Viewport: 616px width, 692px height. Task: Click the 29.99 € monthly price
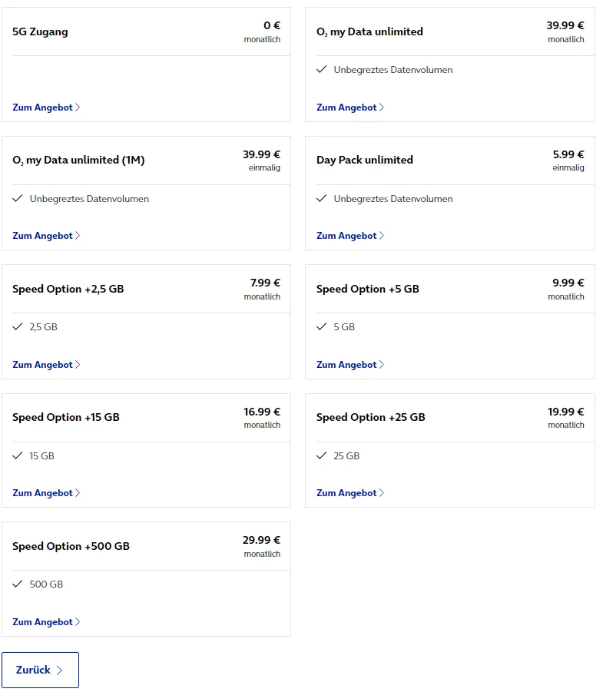(261, 540)
